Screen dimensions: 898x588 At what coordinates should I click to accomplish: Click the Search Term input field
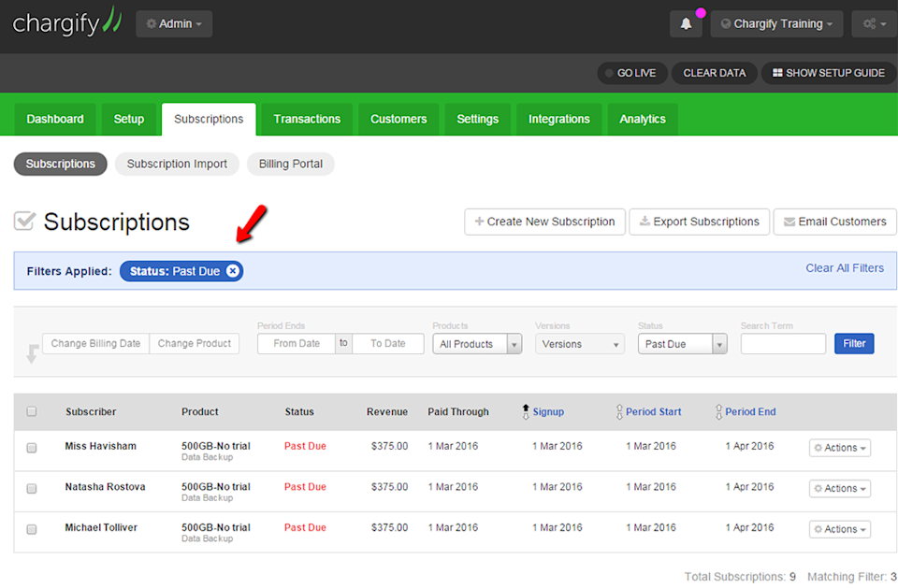(783, 343)
